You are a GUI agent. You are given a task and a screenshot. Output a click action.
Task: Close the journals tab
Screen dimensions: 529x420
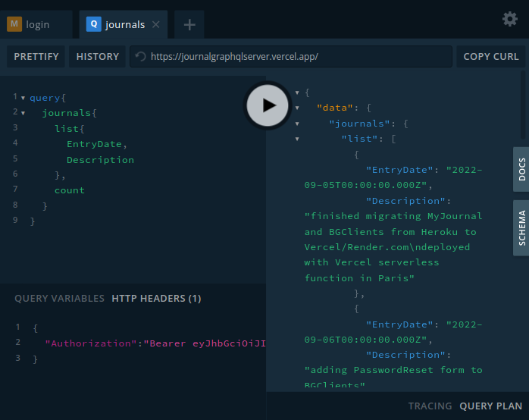click(156, 24)
